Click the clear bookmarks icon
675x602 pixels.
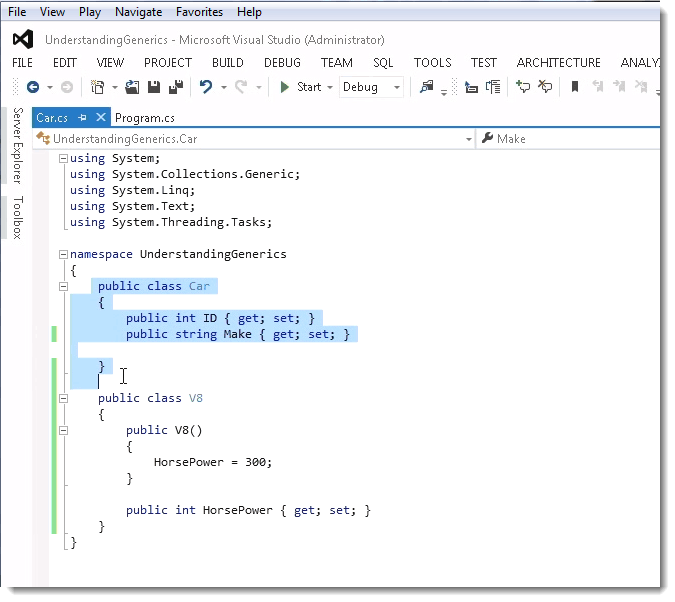pyautogui.click(x=641, y=87)
